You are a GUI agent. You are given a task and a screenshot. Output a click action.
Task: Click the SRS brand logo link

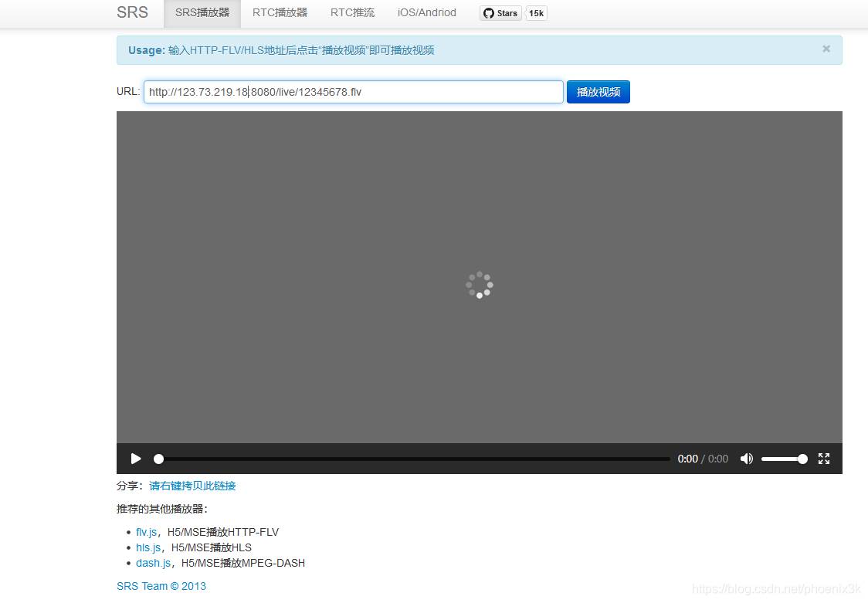[132, 12]
